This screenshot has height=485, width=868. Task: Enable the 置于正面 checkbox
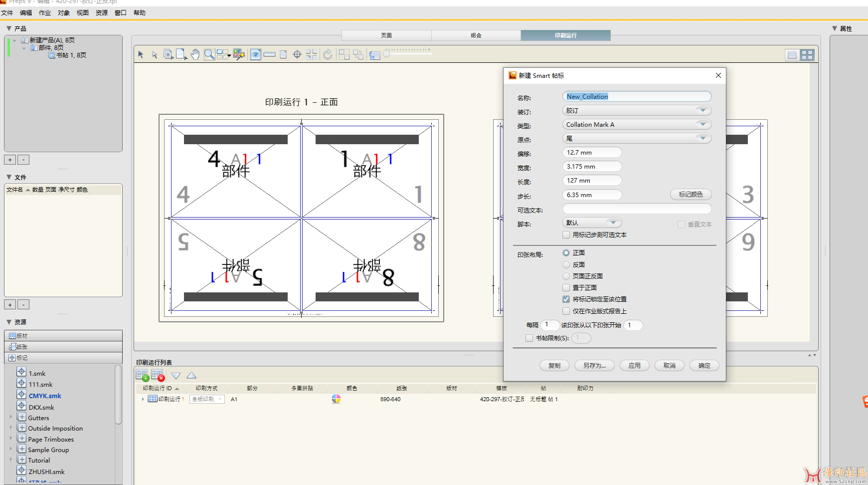[566, 287]
